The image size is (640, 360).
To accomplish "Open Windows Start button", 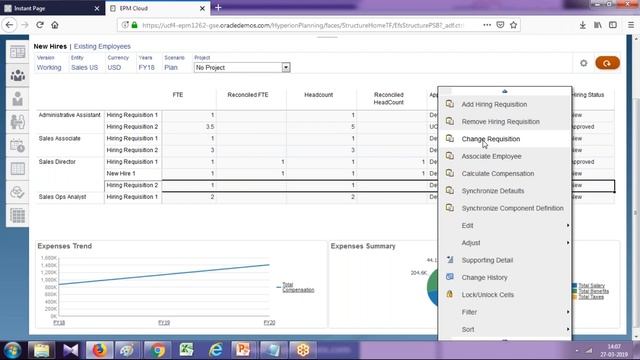I will point(13,350).
